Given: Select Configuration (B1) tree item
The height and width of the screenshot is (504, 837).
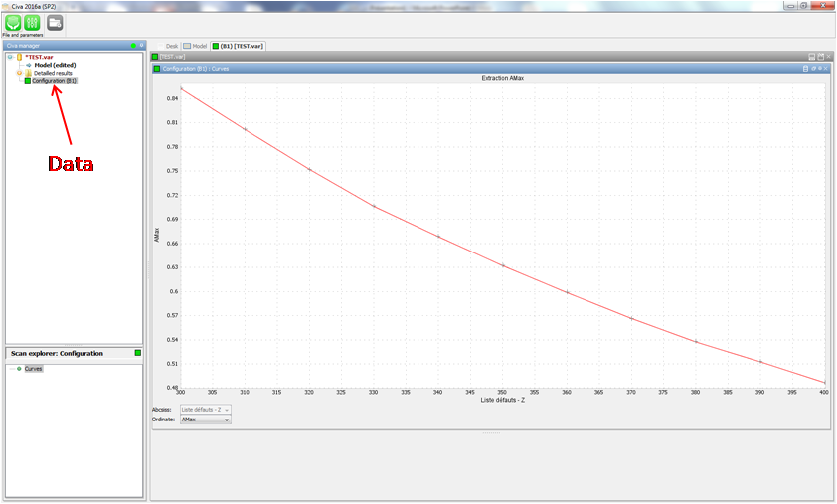Looking at the screenshot, I should (x=54, y=81).
